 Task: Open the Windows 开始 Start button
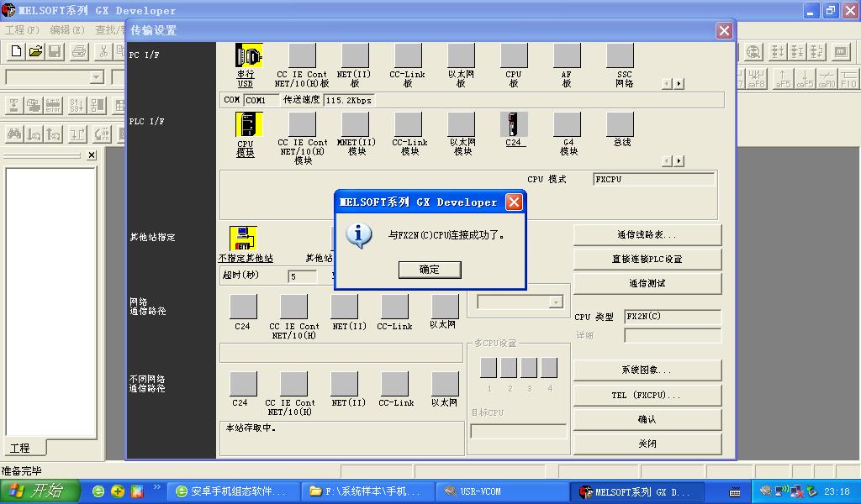click(40, 491)
